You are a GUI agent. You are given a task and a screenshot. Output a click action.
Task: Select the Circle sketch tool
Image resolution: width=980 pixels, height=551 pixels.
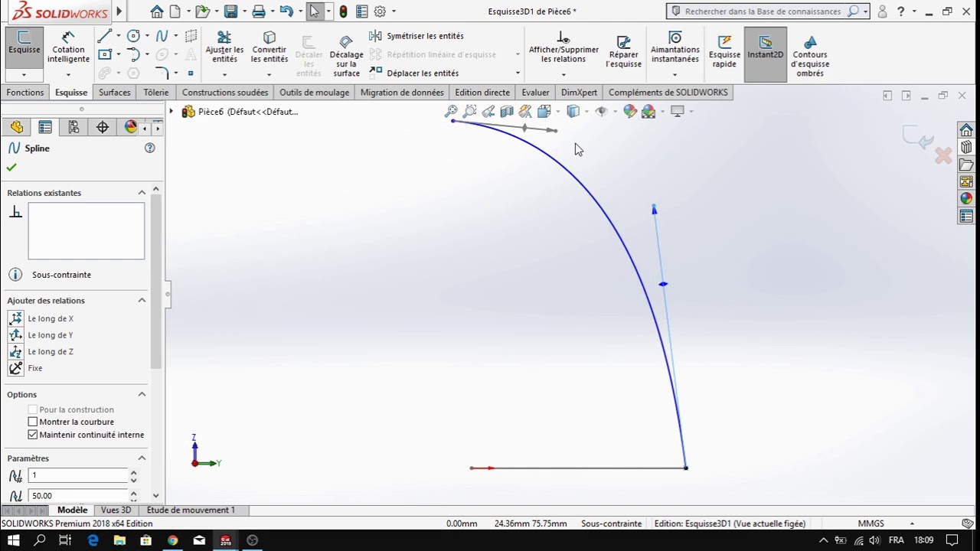(133, 36)
